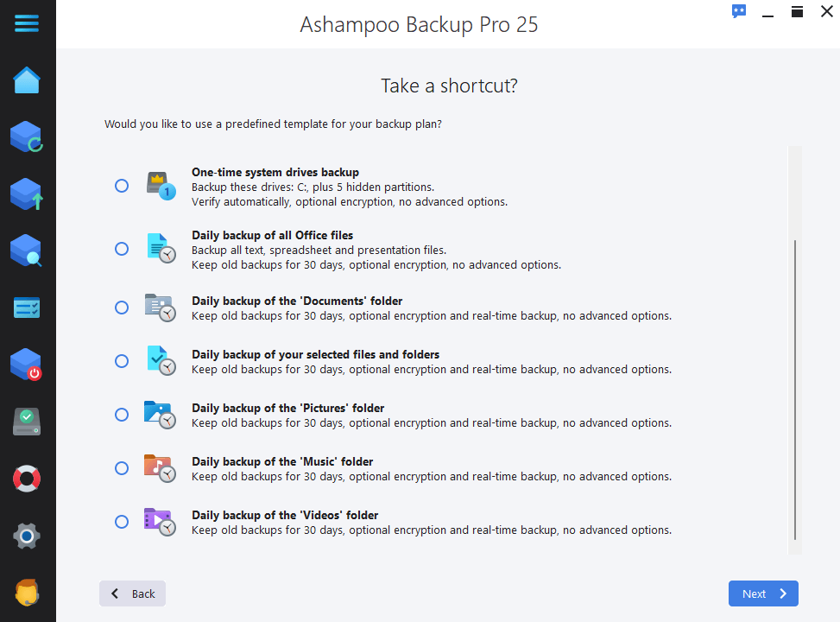This screenshot has height=622, width=840.
Task: Click the stop backup sidebar icon
Action: [x=27, y=364]
